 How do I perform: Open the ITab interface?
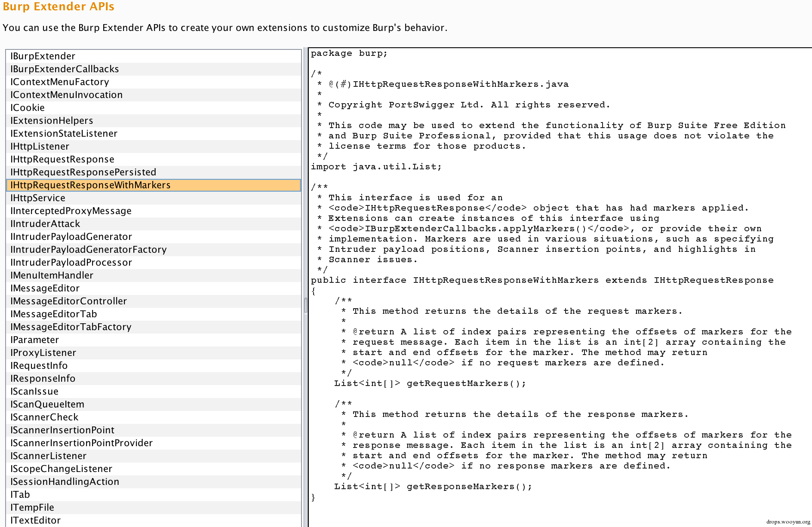154,495
